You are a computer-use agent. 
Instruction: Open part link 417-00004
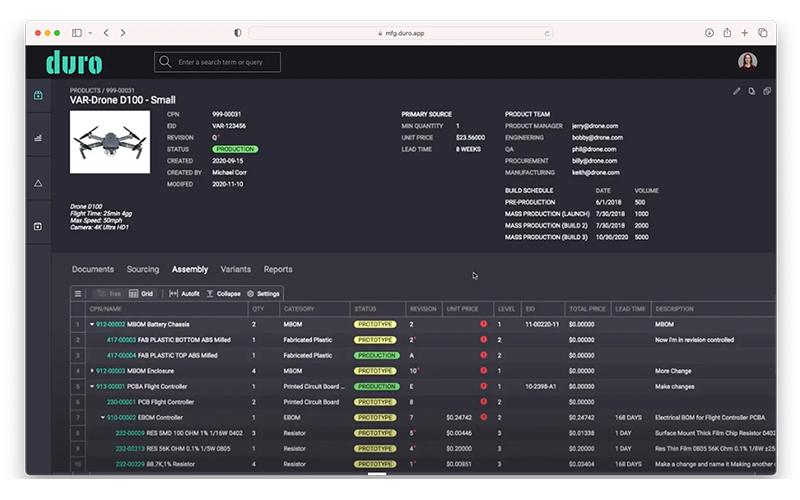click(121, 355)
